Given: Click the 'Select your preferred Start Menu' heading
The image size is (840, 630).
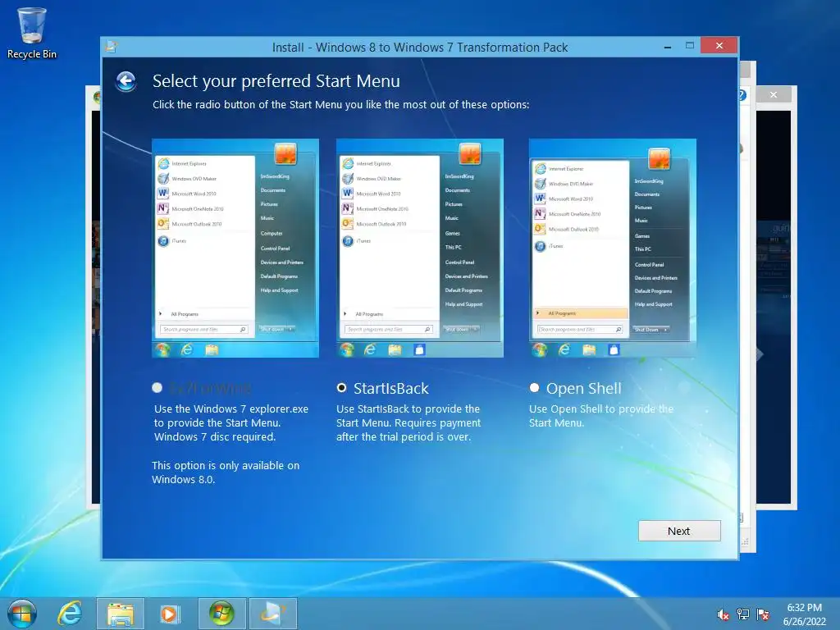Looking at the screenshot, I should click(276, 81).
